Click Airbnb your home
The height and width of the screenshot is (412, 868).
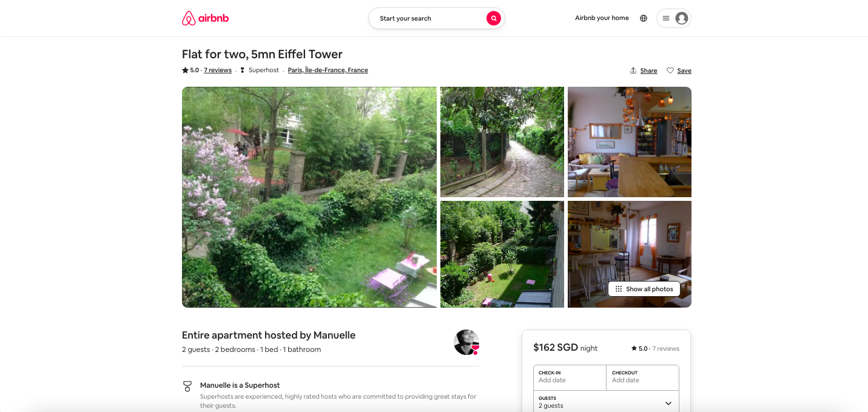(602, 18)
